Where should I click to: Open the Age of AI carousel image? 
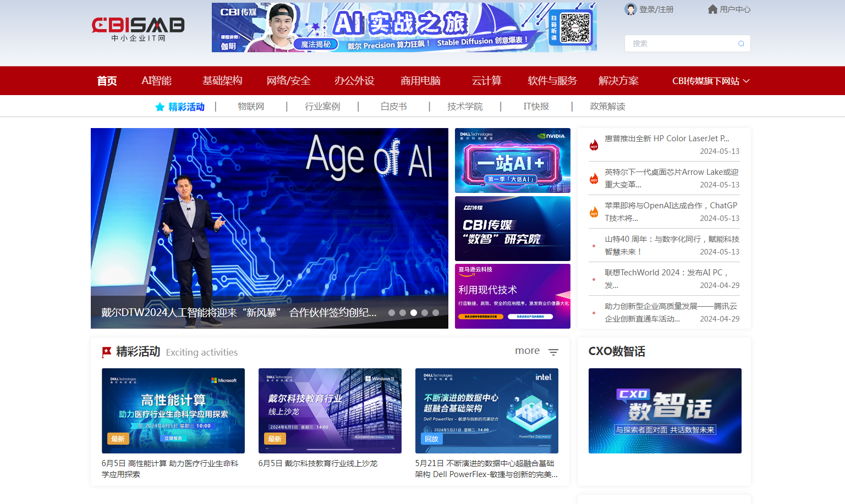270,228
